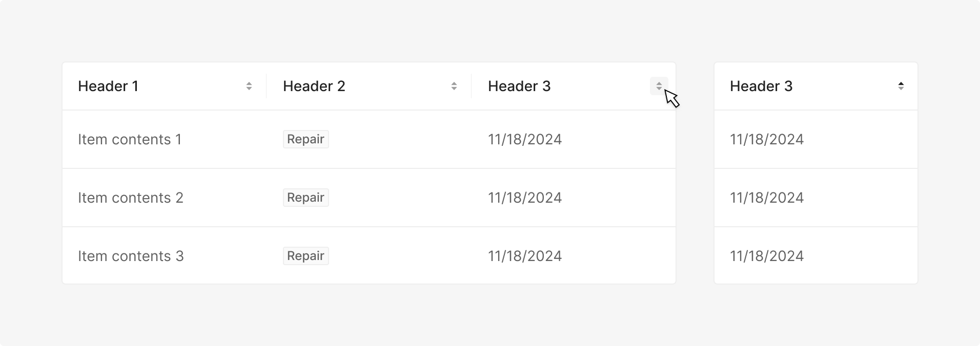The image size is (980, 346).
Task: Click the date in the Item contents 2 row
Action: (x=525, y=198)
